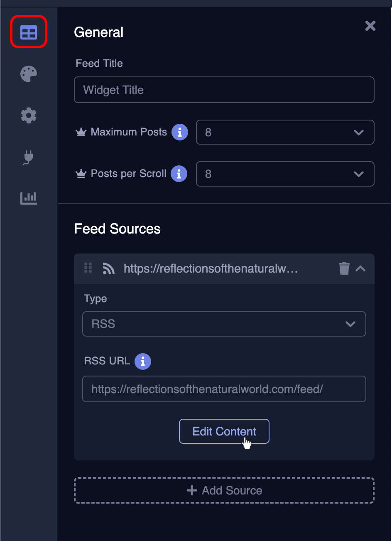
Task: Open the plug integrations sidebar tab
Action: (x=29, y=157)
